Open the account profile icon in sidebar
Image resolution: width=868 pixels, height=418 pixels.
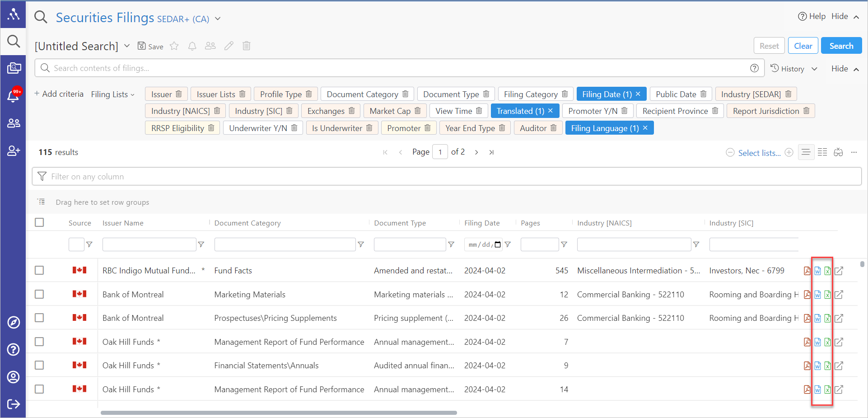pyautogui.click(x=14, y=377)
